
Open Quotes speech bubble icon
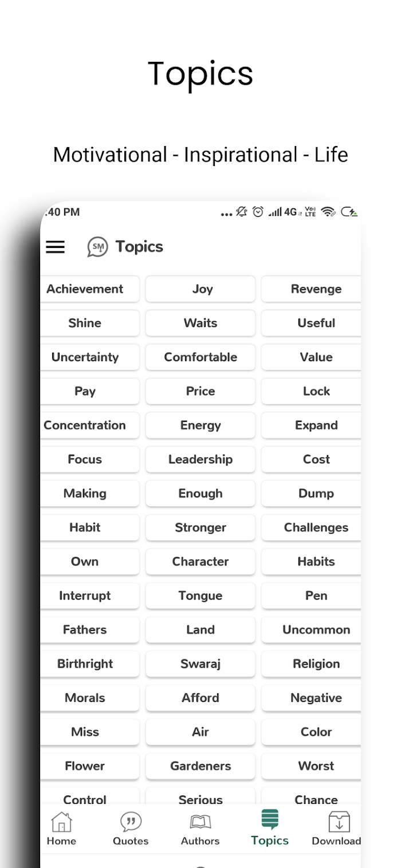click(131, 822)
